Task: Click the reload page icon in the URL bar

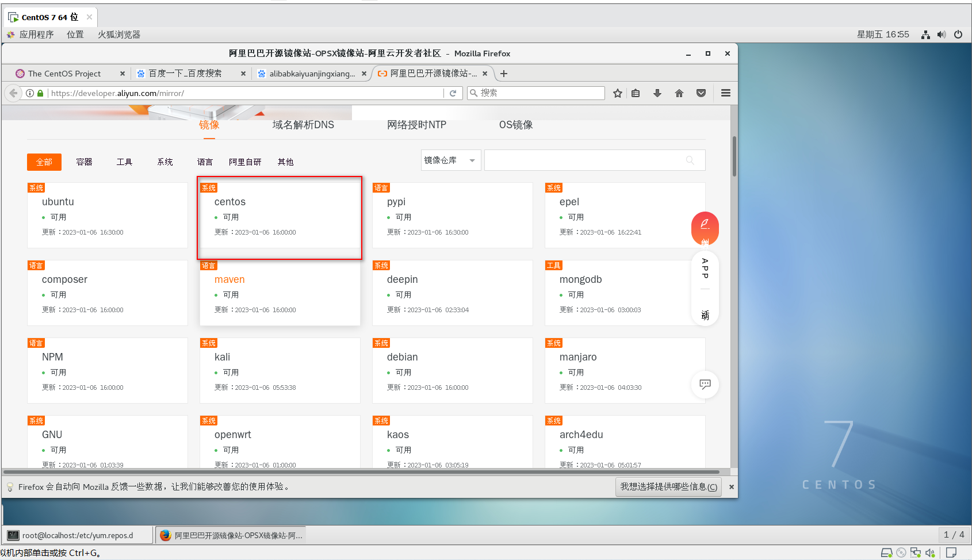Action: (x=453, y=93)
